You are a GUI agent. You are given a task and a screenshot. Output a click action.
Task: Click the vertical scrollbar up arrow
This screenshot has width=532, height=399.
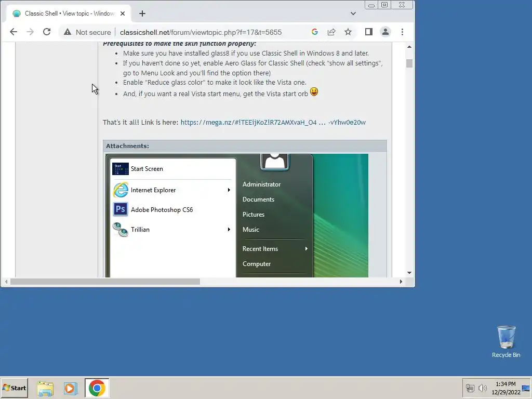409,47
